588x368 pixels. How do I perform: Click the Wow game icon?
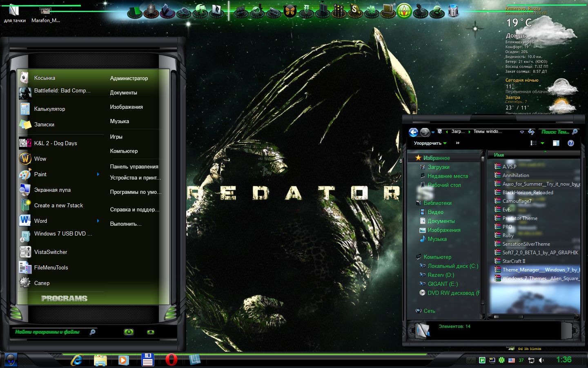[25, 159]
